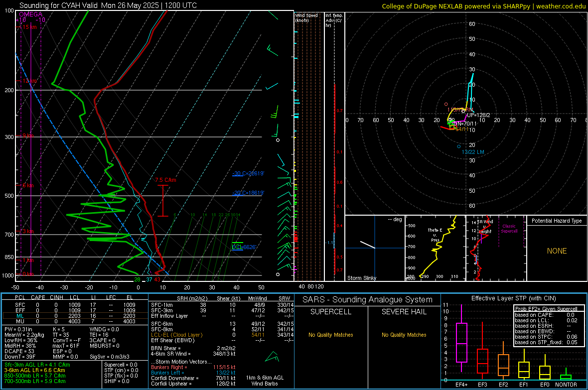Click the Corfidi Upshear = 128/2 kt line
This screenshot has height=390, width=588.
click(193, 384)
